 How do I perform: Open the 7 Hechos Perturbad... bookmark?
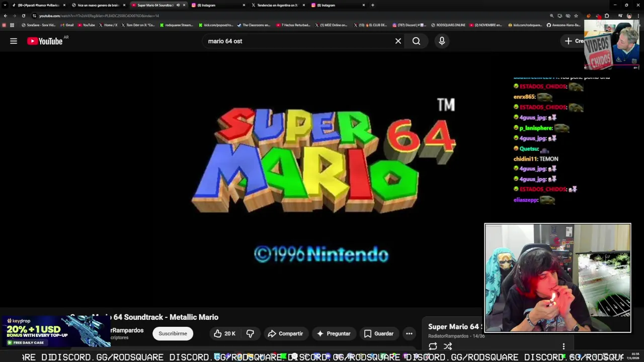293,25
